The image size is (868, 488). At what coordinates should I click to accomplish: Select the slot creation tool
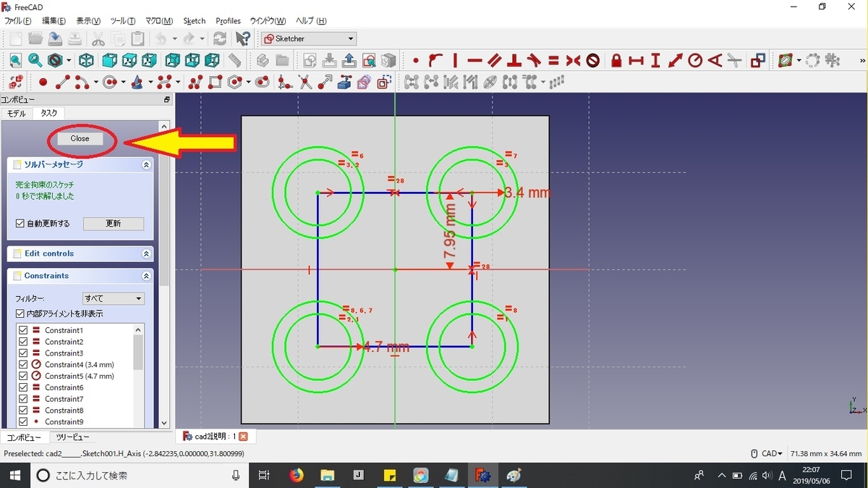click(263, 82)
